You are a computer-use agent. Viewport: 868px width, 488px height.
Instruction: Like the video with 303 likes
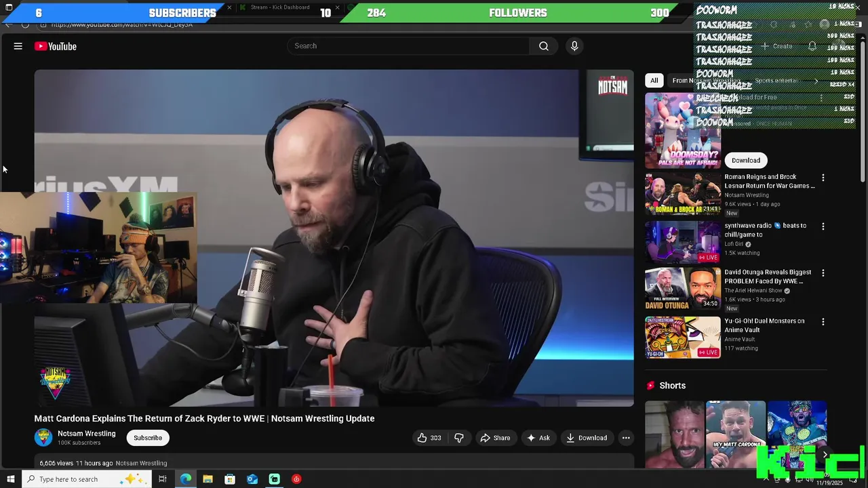point(429,438)
